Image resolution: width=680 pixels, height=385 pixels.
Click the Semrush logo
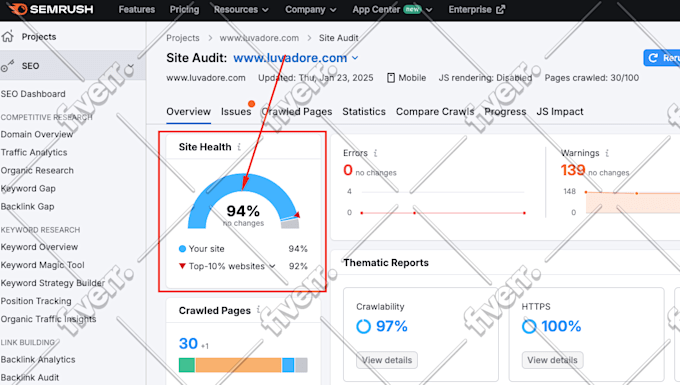pyautogui.click(x=51, y=9)
